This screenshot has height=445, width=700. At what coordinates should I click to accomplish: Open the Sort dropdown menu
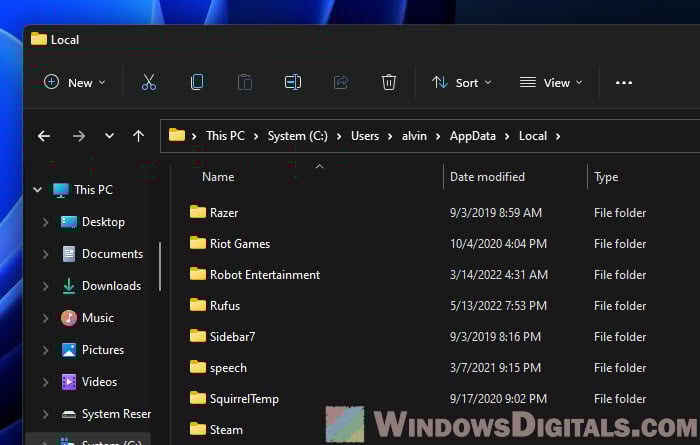[x=462, y=83]
